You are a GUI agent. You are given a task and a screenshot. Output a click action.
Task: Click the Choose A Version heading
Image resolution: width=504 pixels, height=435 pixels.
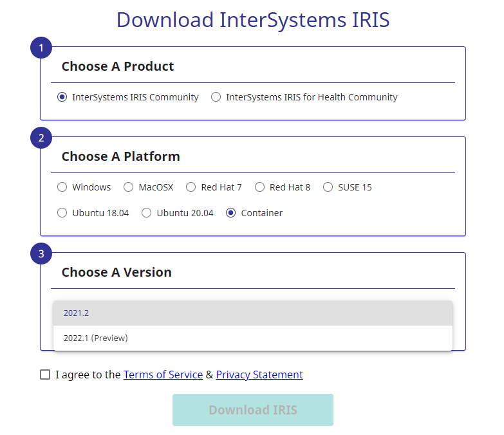[x=117, y=272]
